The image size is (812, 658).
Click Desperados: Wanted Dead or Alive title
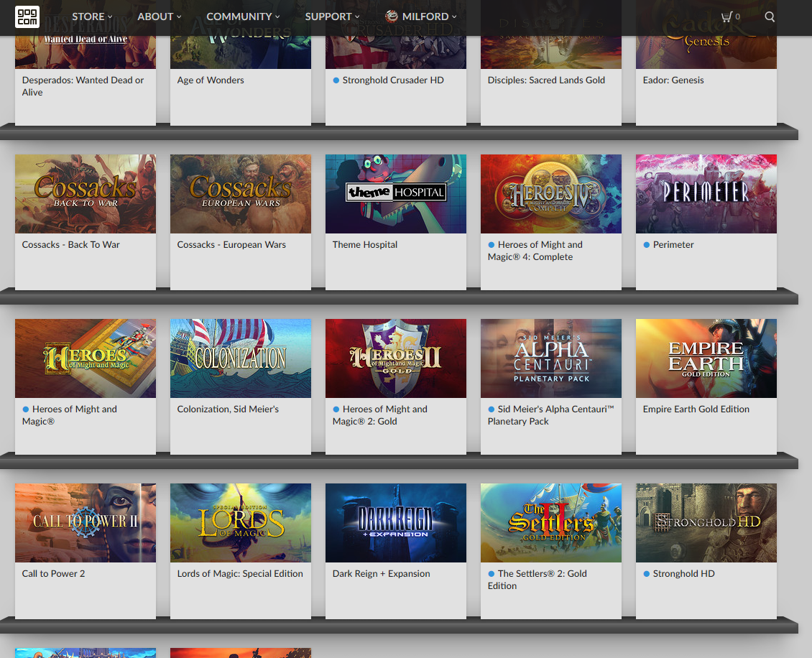point(83,86)
